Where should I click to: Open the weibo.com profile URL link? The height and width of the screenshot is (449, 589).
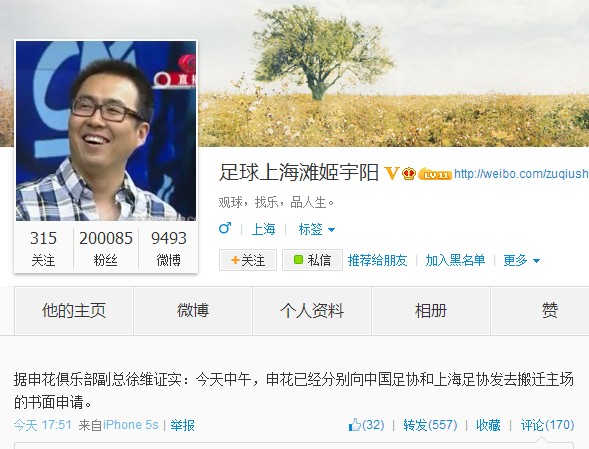click(521, 174)
